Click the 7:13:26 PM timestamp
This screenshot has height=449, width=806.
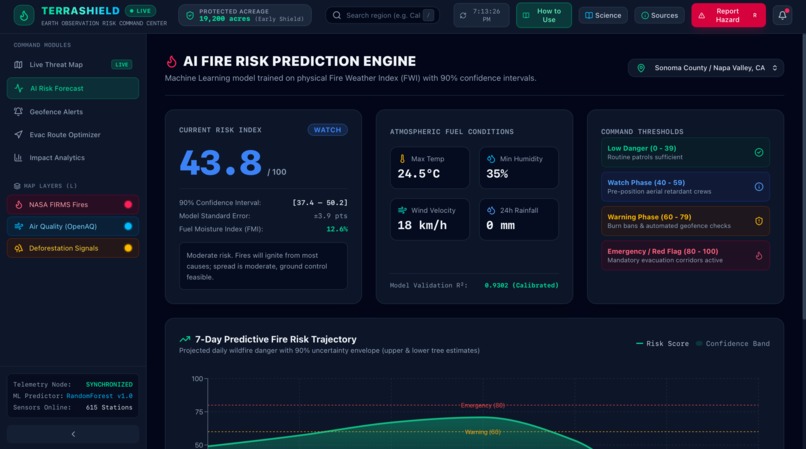pos(486,15)
